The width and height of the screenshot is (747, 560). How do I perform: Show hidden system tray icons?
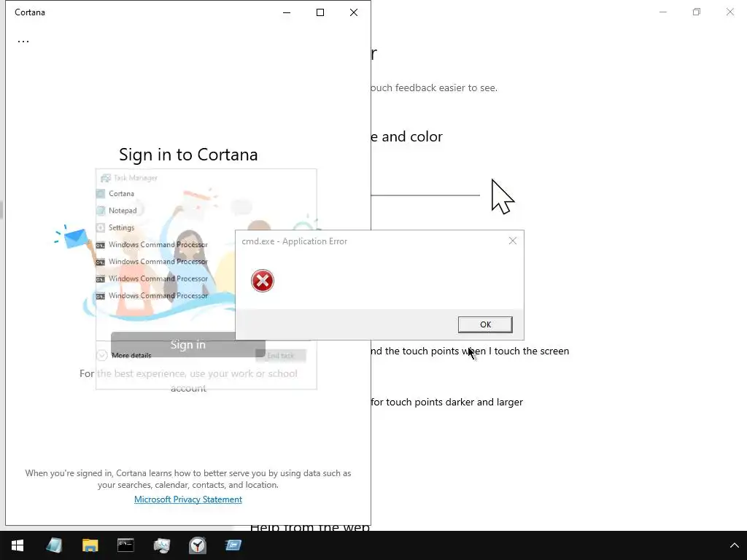[x=734, y=545]
